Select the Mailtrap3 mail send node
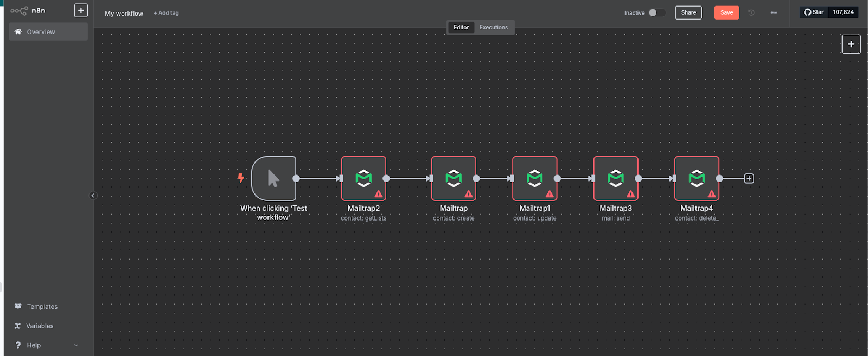The image size is (868, 356). tap(615, 178)
